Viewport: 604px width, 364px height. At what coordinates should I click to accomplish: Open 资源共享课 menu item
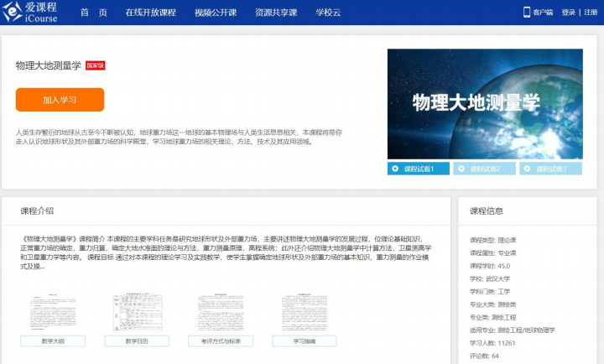pos(275,13)
